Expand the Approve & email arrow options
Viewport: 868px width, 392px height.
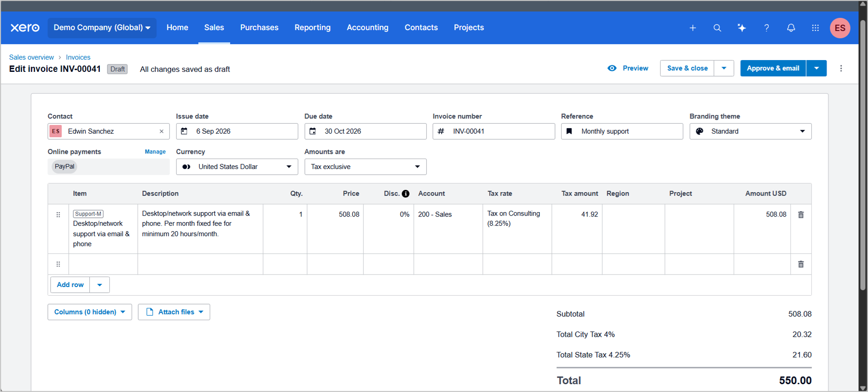click(x=817, y=68)
